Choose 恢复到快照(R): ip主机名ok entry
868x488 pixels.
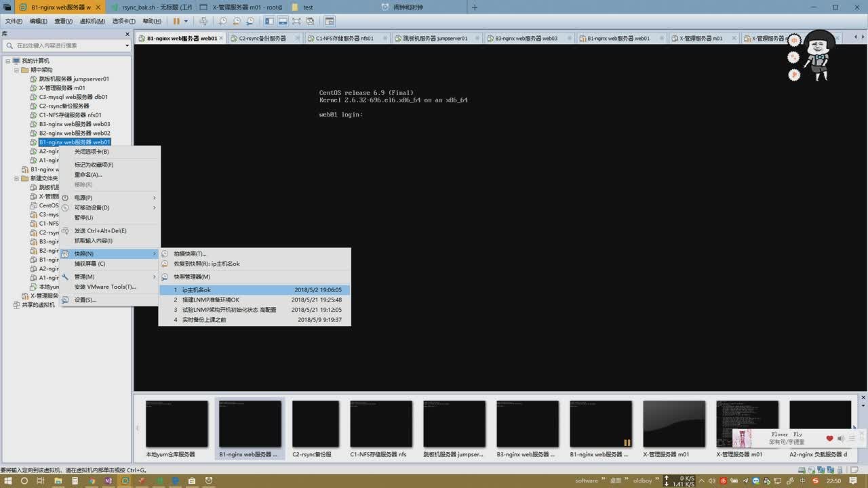coord(254,264)
